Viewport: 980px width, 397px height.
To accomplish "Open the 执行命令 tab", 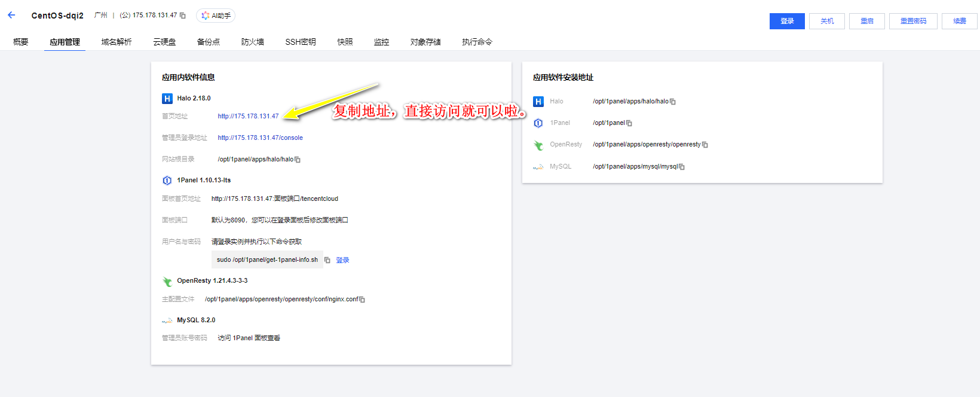I will click(477, 42).
